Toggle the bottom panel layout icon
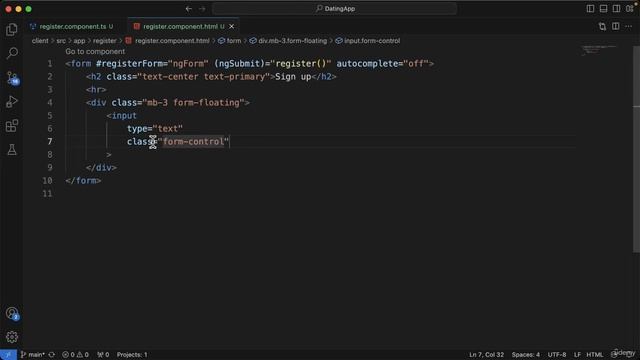 coord(603,9)
